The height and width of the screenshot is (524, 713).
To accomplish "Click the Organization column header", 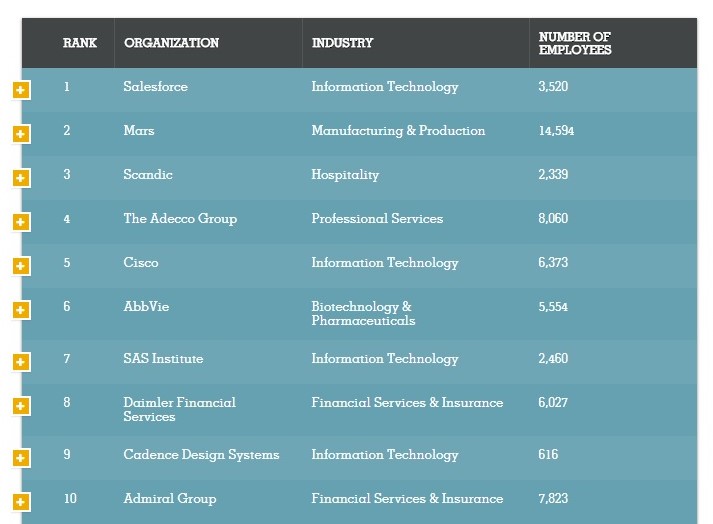I will (x=171, y=43).
